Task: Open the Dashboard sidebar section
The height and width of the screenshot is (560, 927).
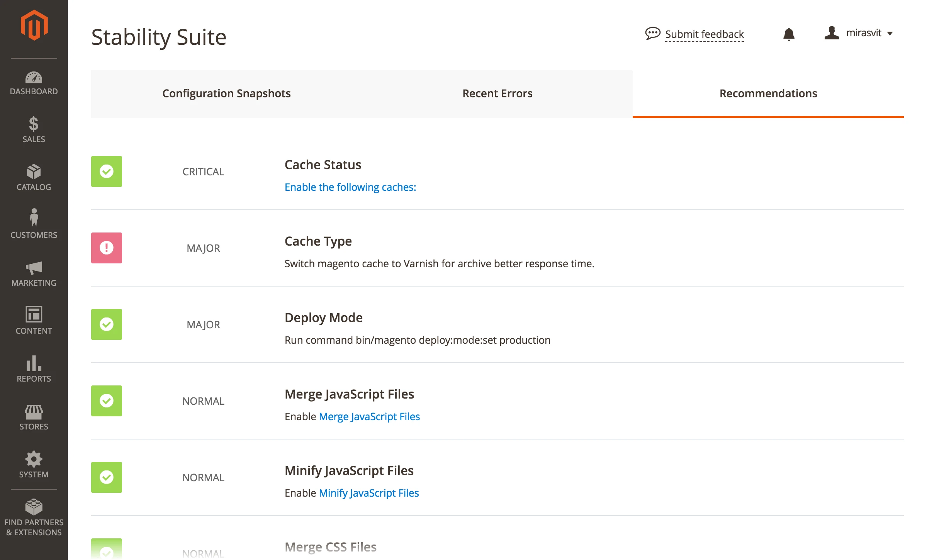Action: point(34,83)
